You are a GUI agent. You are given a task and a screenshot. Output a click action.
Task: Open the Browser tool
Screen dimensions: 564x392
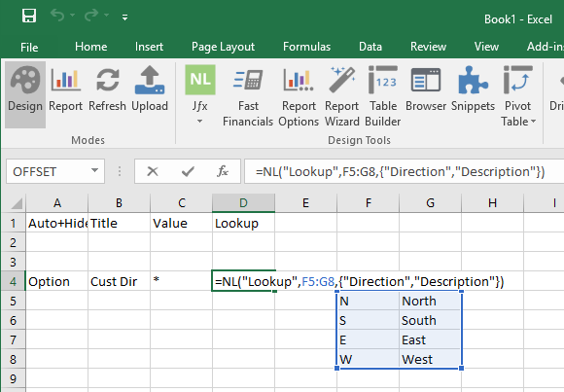[x=426, y=89]
